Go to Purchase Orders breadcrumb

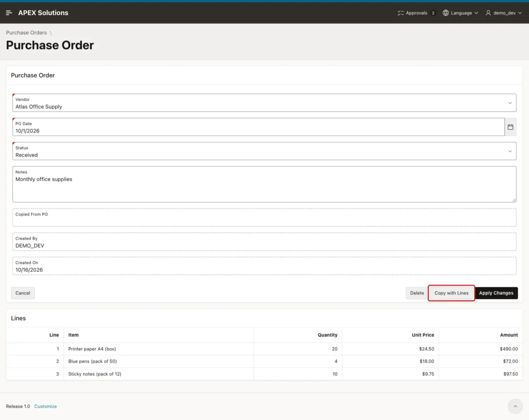26,33
